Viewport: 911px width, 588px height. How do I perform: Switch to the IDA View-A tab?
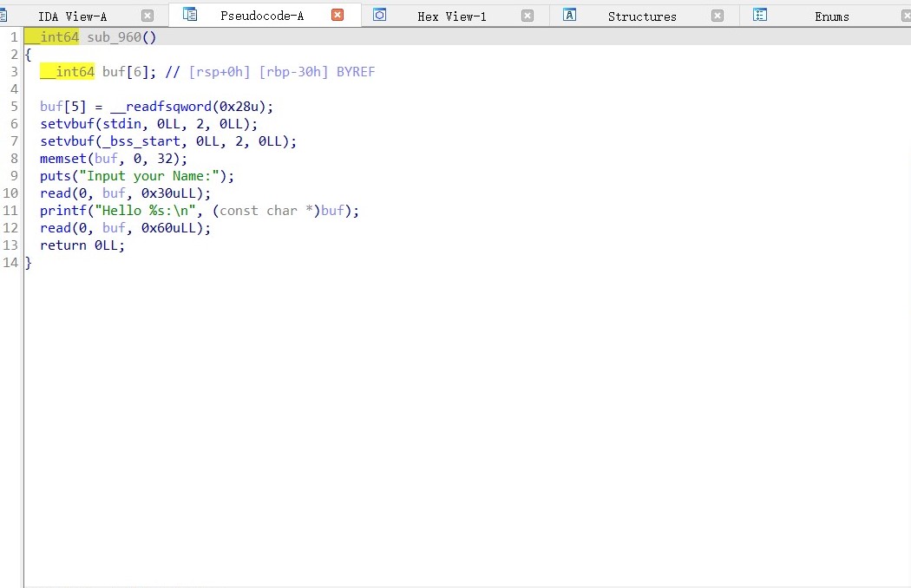click(x=72, y=16)
